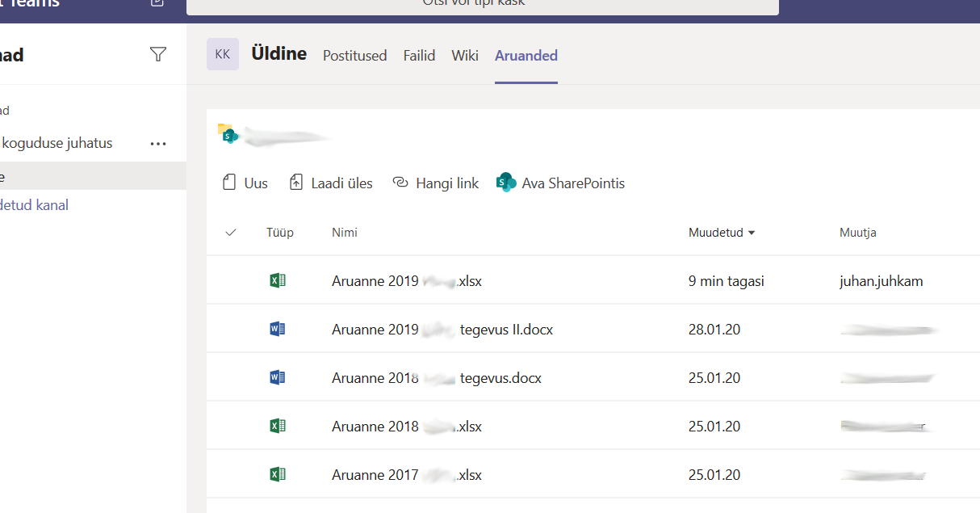This screenshot has width=980, height=513.
Task: Sort by the Muudetud column dropdown
Action: tap(722, 233)
